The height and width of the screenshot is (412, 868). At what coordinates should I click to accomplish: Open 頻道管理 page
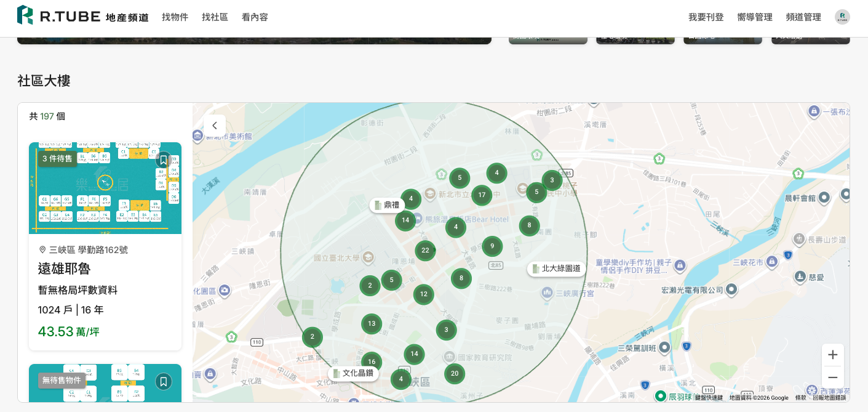(803, 17)
